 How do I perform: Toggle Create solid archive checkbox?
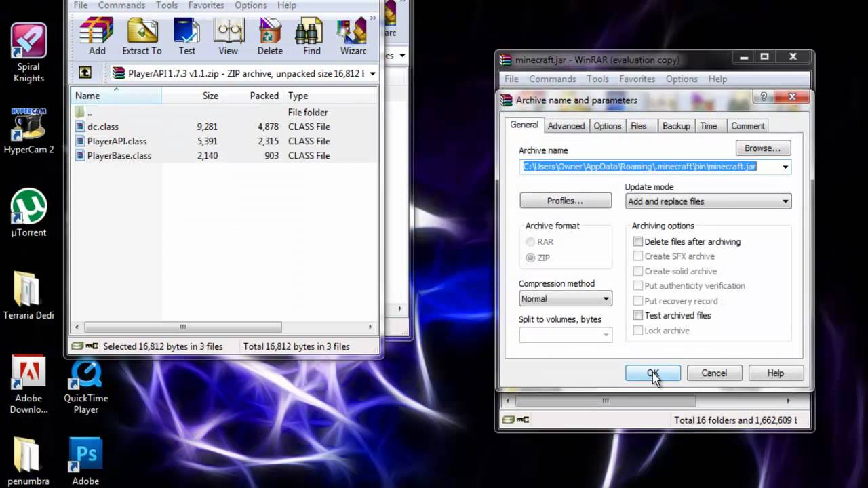pyautogui.click(x=637, y=271)
